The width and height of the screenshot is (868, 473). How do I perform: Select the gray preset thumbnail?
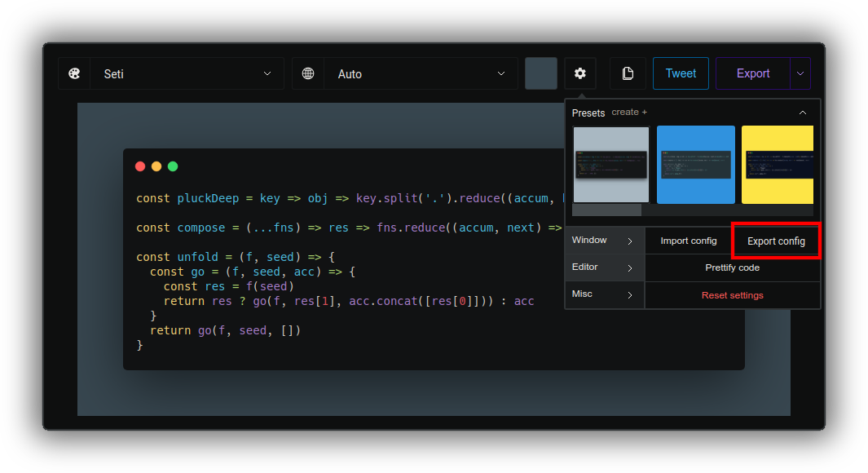tap(611, 165)
